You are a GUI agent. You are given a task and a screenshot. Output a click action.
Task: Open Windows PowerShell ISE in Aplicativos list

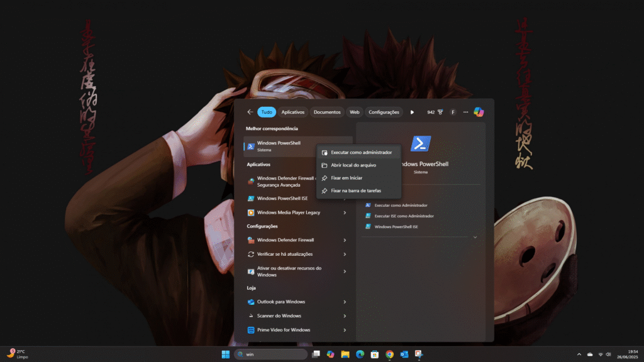coord(282,198)
